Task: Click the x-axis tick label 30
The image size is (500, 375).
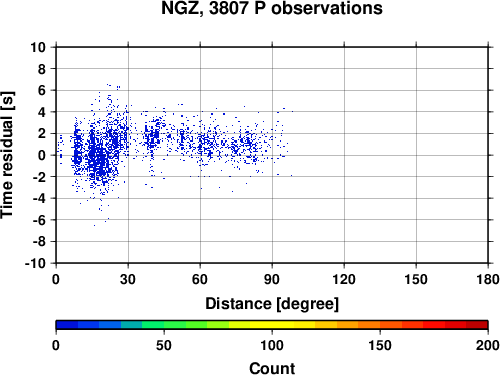Action: 128,279
